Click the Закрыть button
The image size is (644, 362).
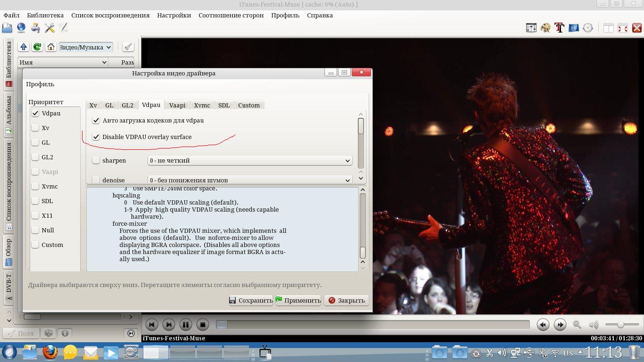click(x=347, y=300)
